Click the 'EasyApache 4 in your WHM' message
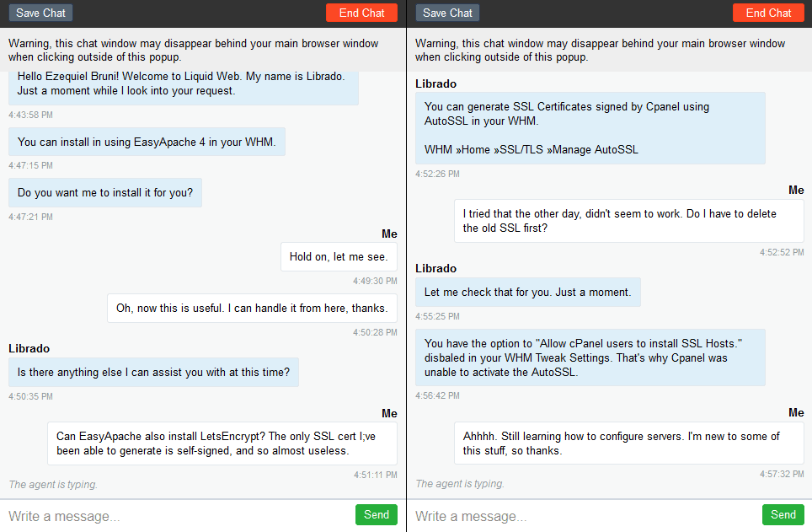This screenshot has width=812, height=532. click(x=147, y=142)
